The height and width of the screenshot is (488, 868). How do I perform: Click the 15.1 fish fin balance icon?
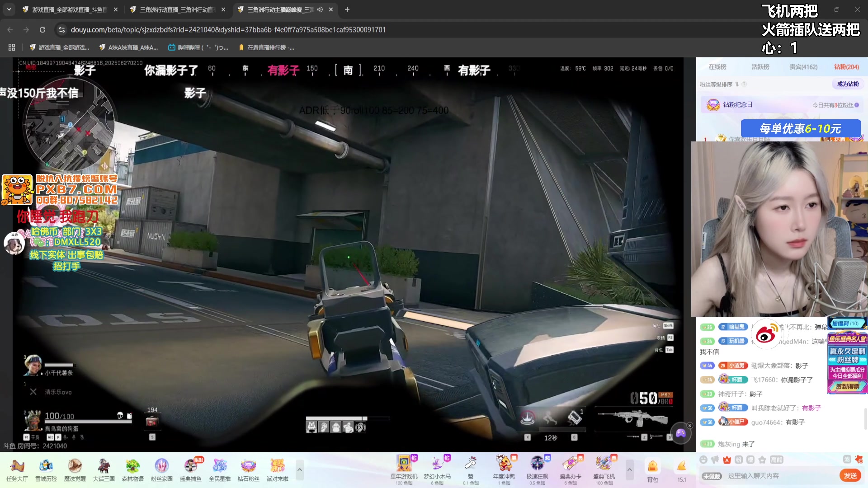682,471
